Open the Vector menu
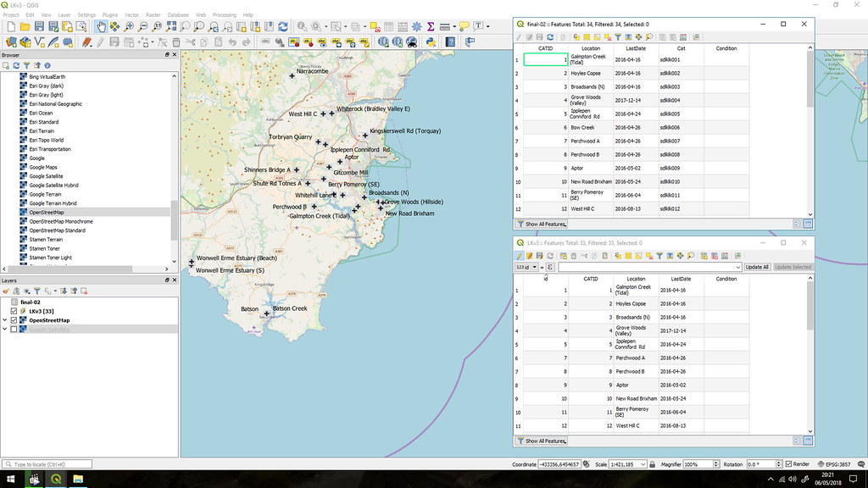This screenshot has height=488, width=868. 131,15
